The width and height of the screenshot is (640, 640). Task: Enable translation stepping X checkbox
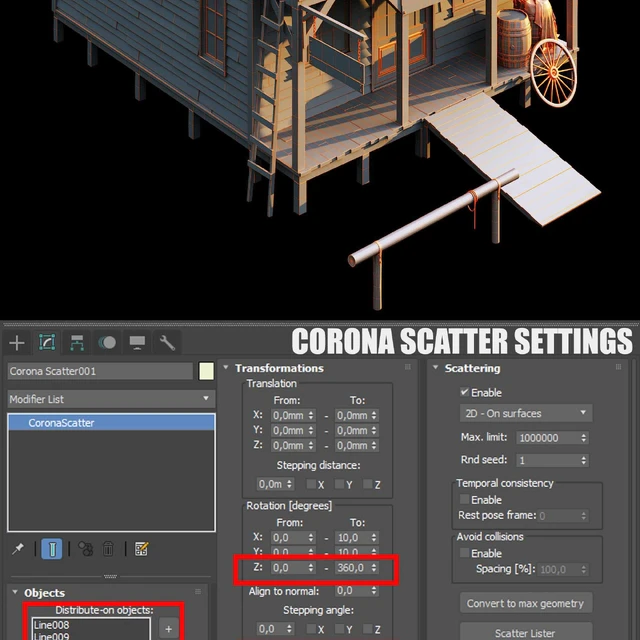311,484
